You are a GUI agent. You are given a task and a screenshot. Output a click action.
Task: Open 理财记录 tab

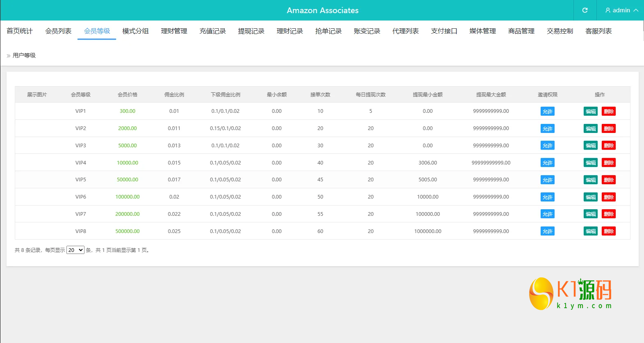click(290, 31)
